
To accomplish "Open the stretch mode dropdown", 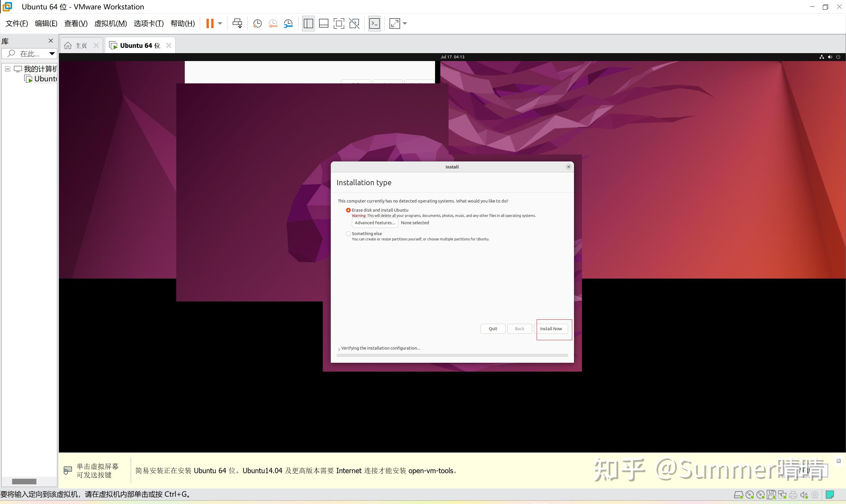I will coord(404,23).
